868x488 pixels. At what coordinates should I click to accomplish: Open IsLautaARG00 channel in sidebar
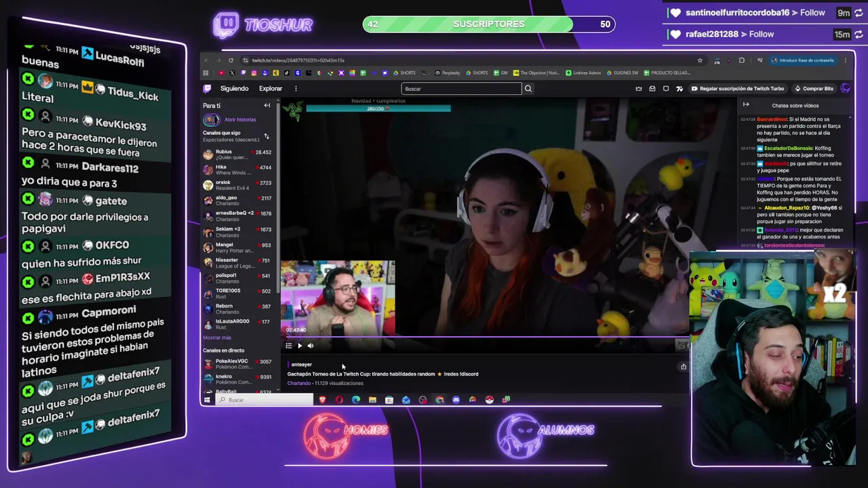tap(237, 324)
